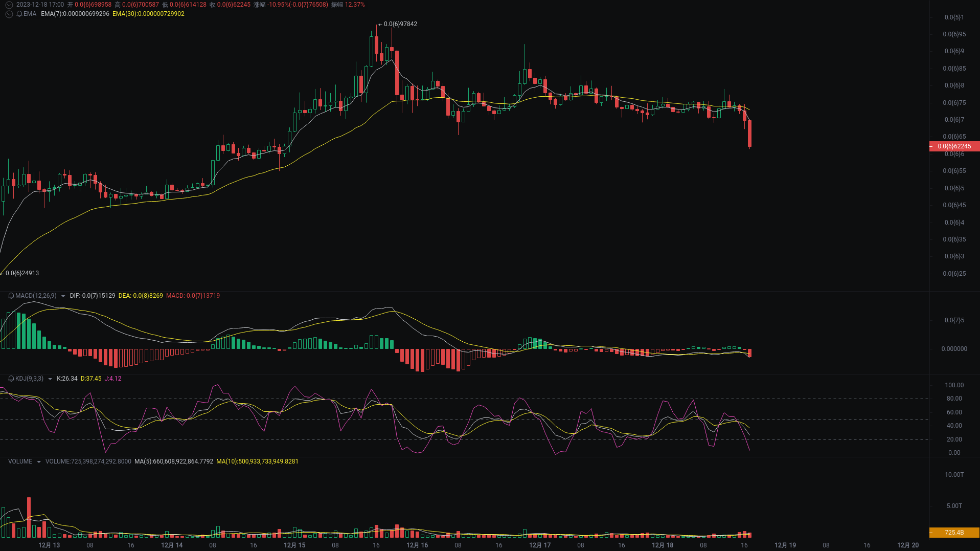The height and width of the screenshot is (551, 980).
Task: Click the 振幅 12.37% amplitude value
Action: [x=348, y=5]
